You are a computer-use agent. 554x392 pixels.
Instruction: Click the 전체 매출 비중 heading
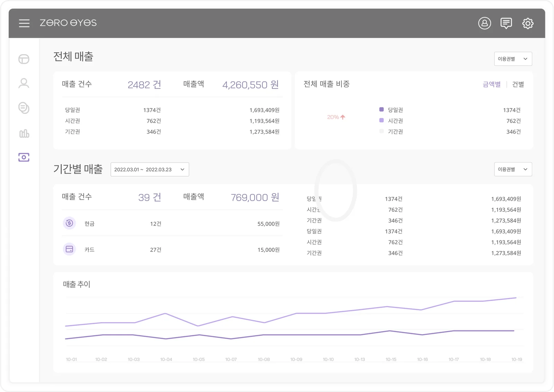(x=327, y=84)
